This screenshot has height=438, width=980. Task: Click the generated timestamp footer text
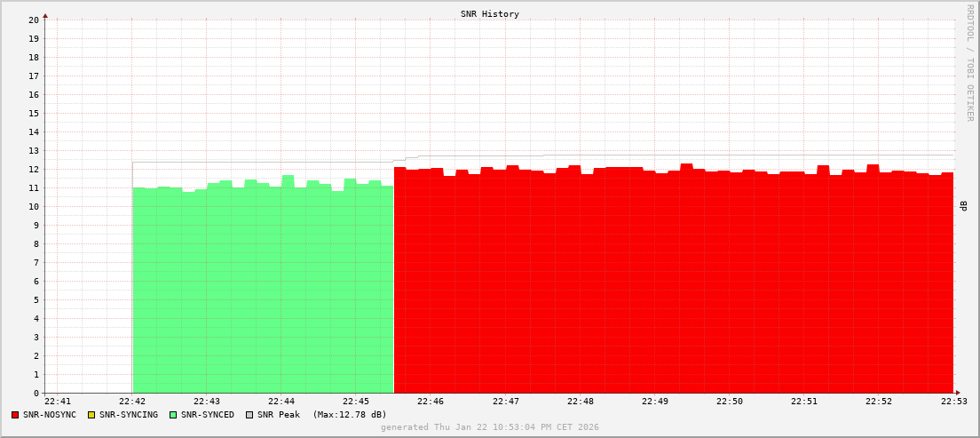pyautogui.click(x=490, y=427)
